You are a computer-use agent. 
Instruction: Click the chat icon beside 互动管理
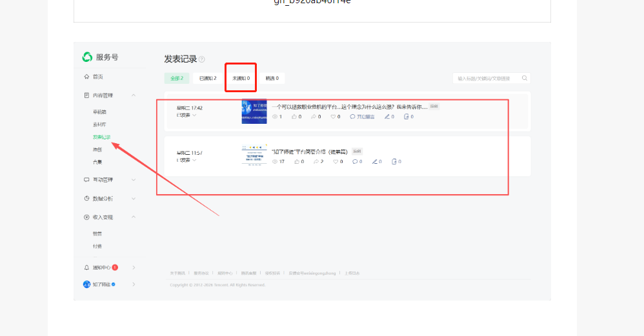86,180
